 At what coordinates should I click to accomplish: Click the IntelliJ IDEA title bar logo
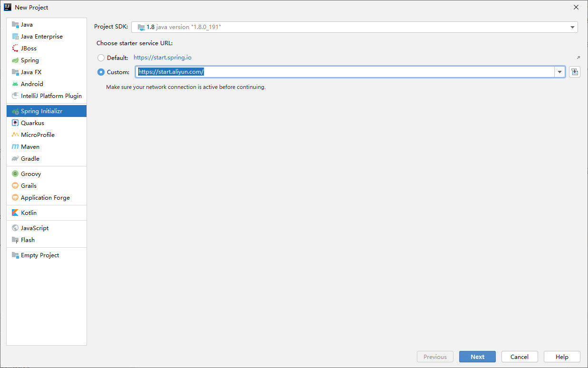click(x=8, y=7)
